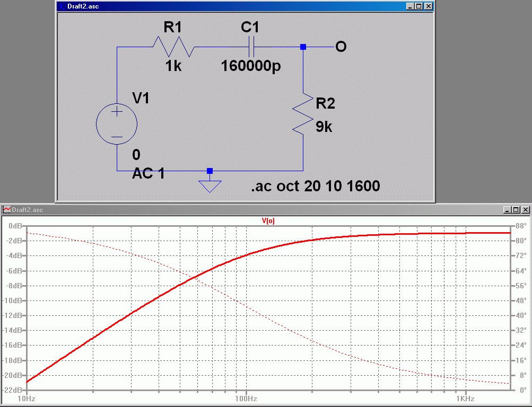
Task: Click the O output net label
Action: pyautogui.click(x=341, y=47)
